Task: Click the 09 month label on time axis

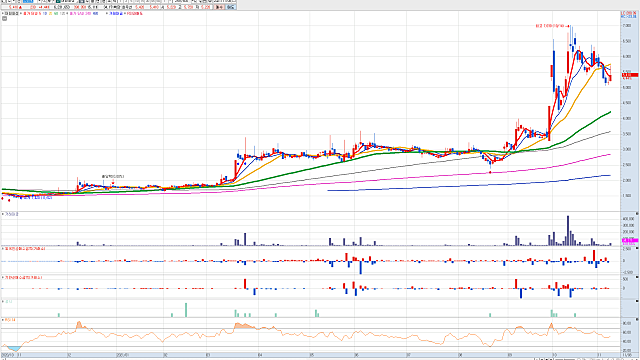Action: tap(510, 355)
